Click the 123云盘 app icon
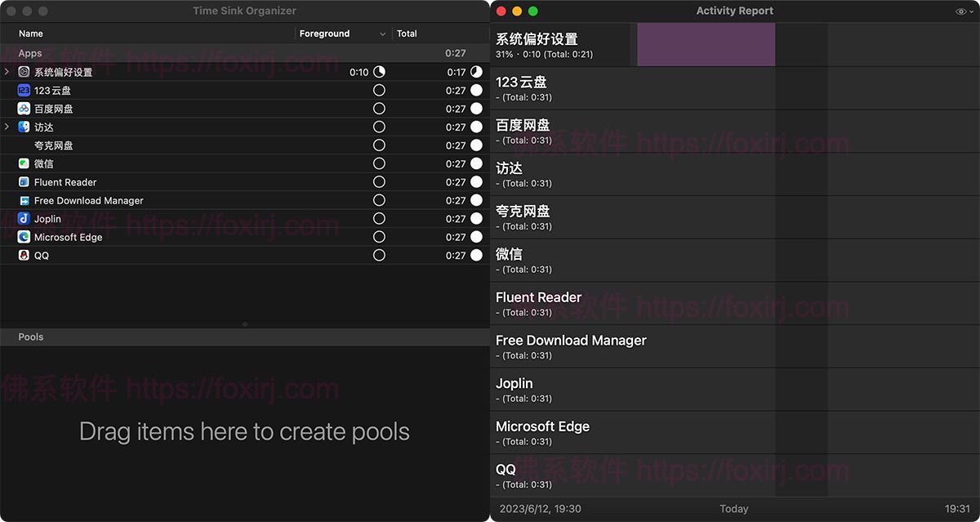Viewport: 980px width, 522px height. 23,90
